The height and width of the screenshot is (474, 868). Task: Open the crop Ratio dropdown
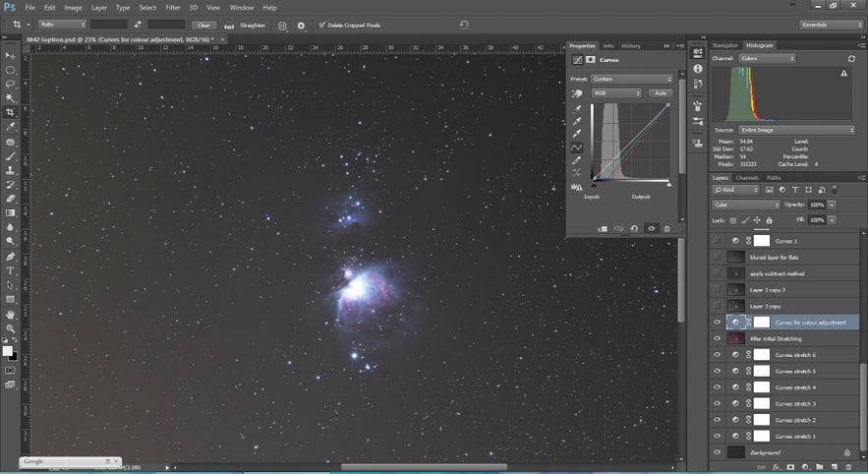point(63,25)
